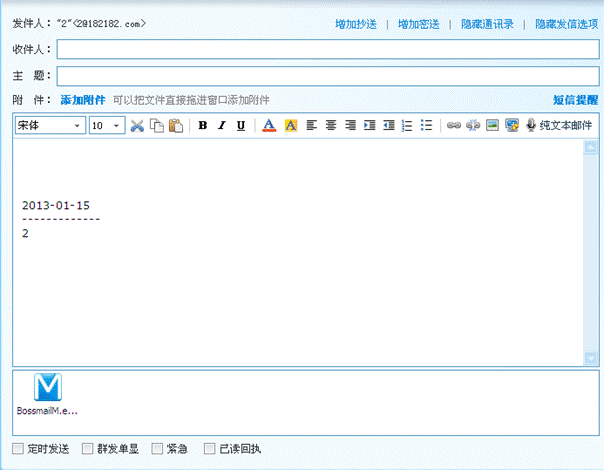Toggle underline formatting

coord(241,126)
